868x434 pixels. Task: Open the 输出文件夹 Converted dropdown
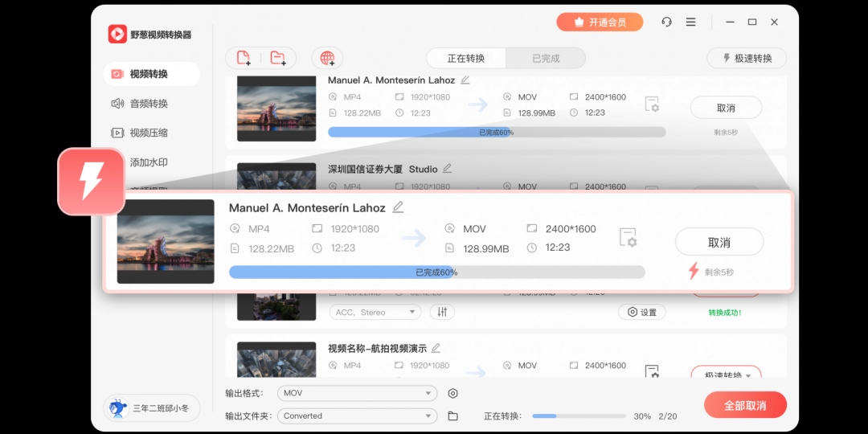(x=357, y=416)
